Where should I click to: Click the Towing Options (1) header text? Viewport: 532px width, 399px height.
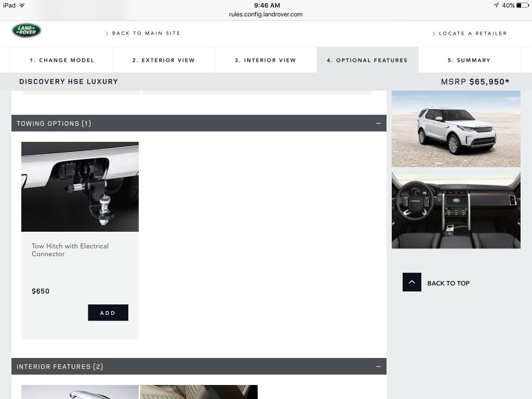pos(54,124)
